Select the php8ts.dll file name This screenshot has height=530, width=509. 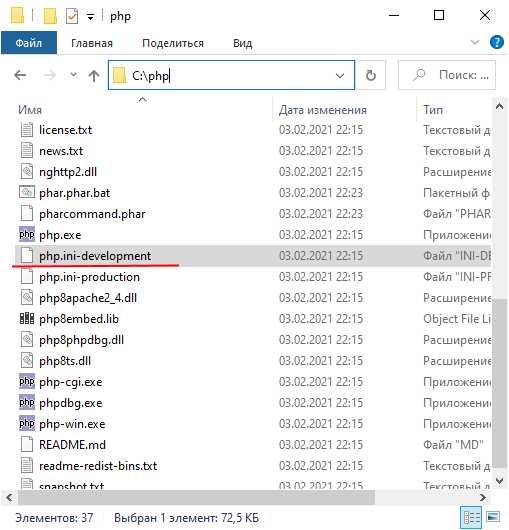(x=65, y=361)
